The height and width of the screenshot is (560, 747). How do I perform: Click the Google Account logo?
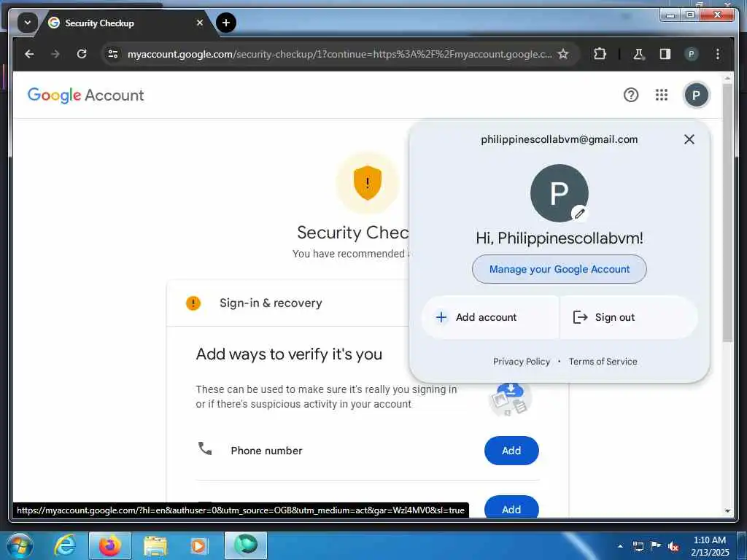(86, 96)
